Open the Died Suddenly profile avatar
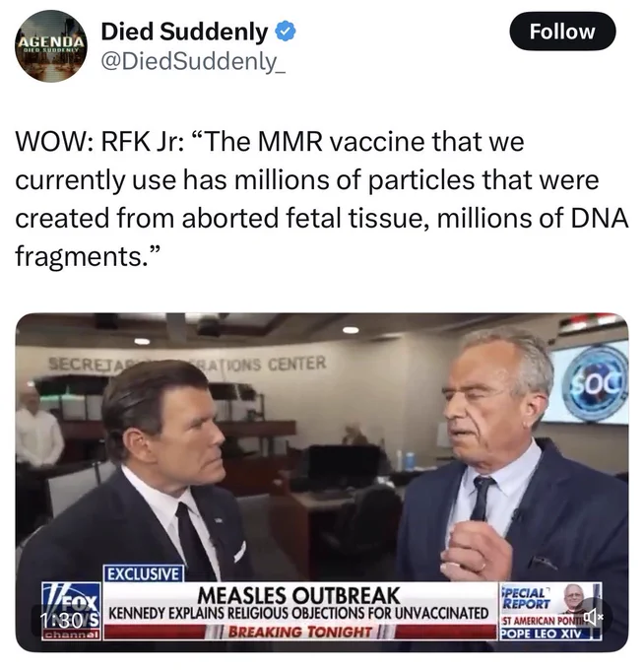The height and width of the screenshot is (670, 644). 51,46
